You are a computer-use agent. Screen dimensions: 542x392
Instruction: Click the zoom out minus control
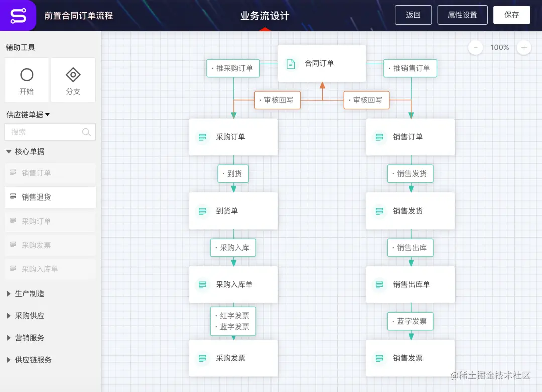point(475,48)
